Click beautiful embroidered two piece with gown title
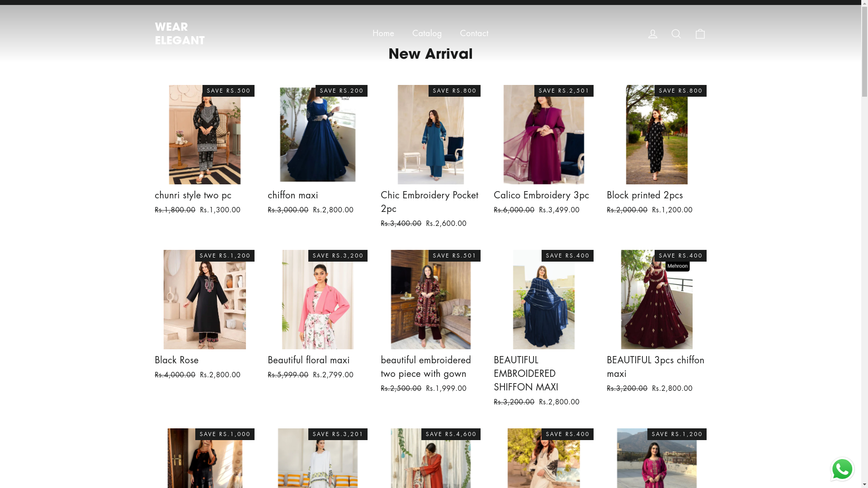868x488 pixels. tap(426, 366)
